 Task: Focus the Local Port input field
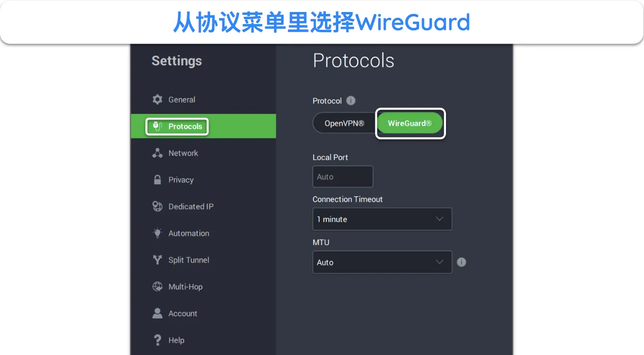click(x=343, y=177)
